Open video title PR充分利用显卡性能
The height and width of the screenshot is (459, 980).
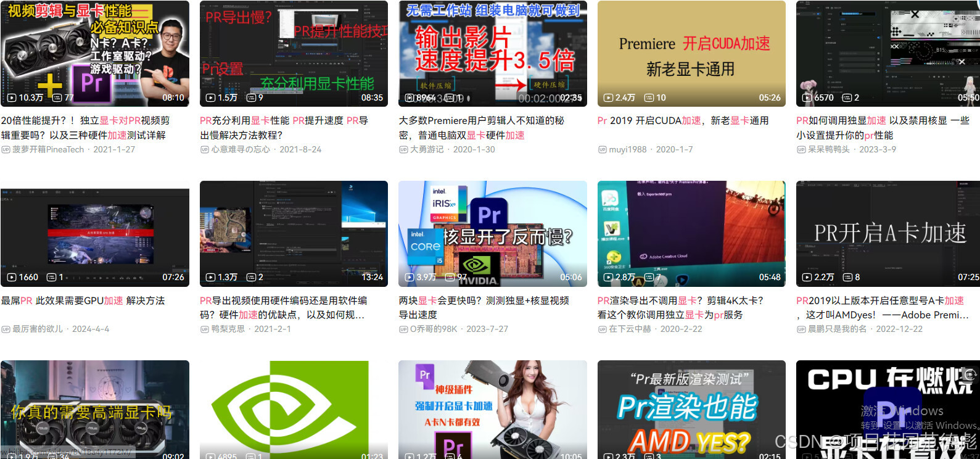pos(284,128)
